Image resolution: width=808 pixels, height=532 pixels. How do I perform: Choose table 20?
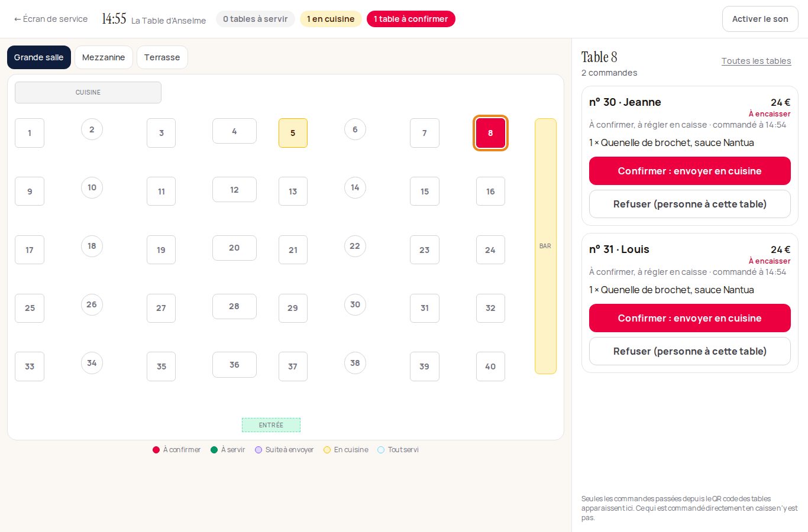pos(234,248)
